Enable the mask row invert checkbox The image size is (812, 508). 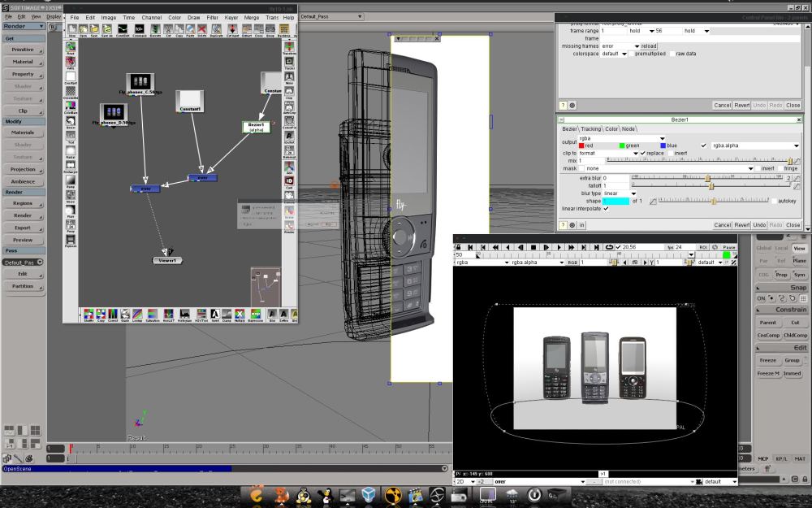pos(758,168)
